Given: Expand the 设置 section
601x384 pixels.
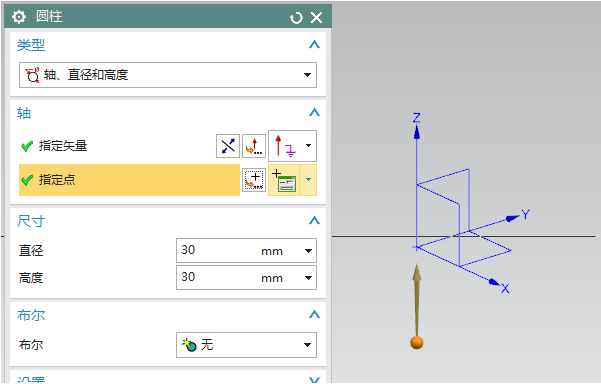Looking at the screenshot, I should [314, 379].
